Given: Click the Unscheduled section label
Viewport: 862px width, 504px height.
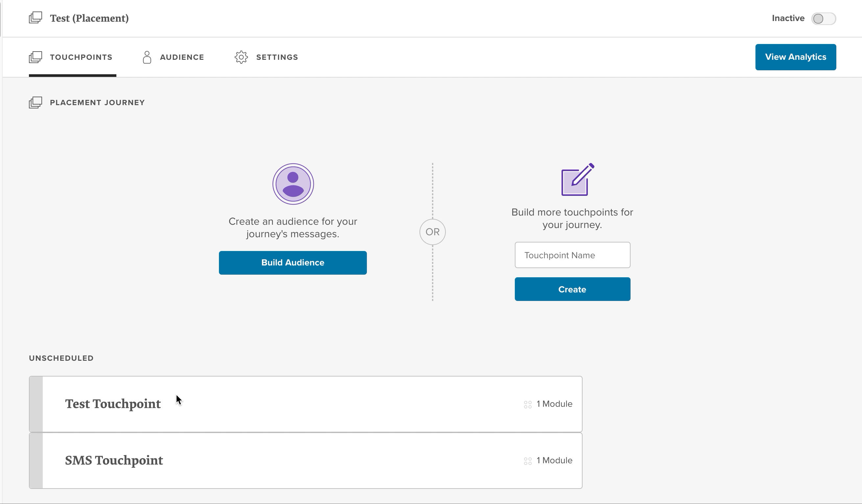Looking at the screenshot, I should 61,358.
